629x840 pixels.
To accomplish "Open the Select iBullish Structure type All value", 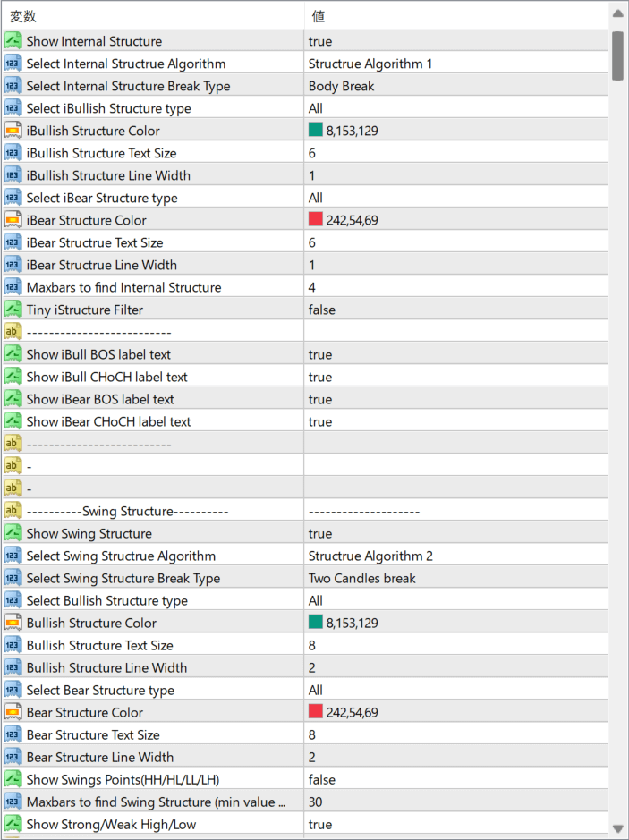I will [x=456, y=108].
